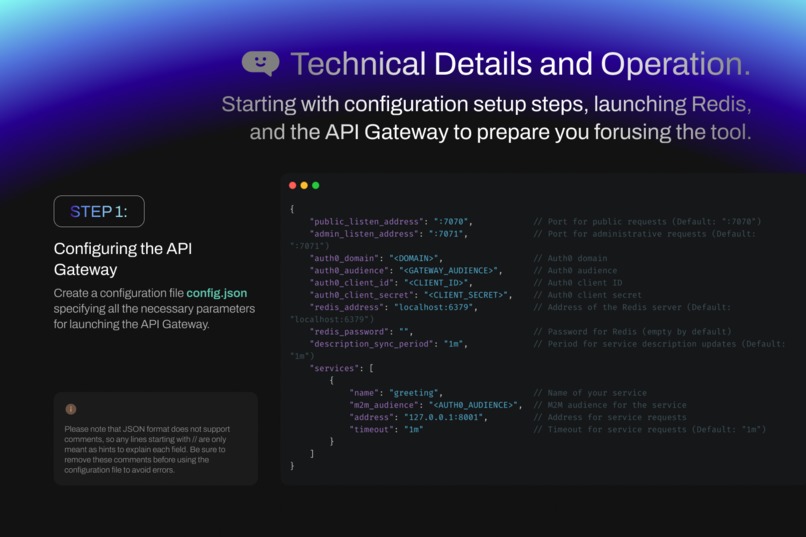Click the "services" key in code

(x=334, y=368)
